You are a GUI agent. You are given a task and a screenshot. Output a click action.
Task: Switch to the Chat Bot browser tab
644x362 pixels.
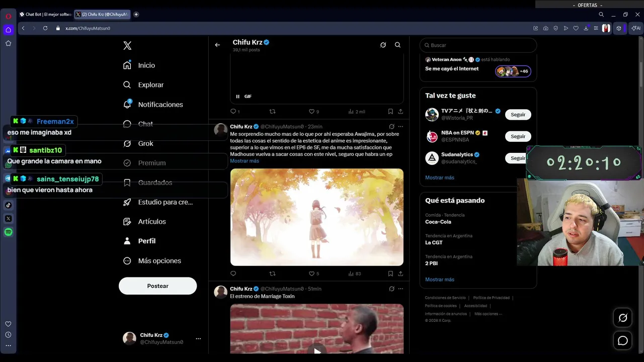click(x=45, y=15)
